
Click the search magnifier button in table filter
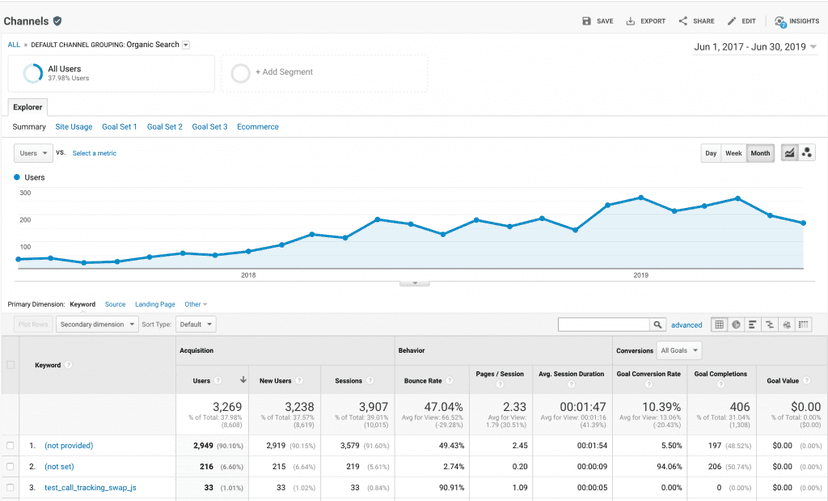658,325
